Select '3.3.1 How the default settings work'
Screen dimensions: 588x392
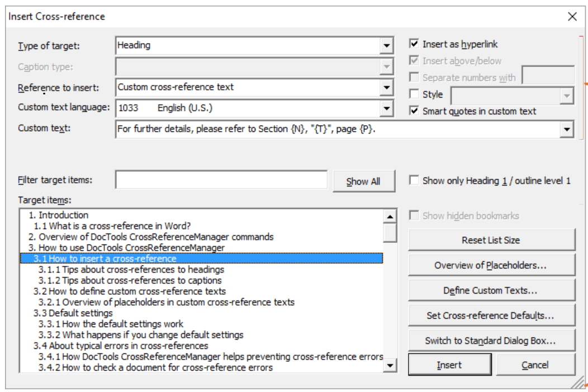coord(201,324)
